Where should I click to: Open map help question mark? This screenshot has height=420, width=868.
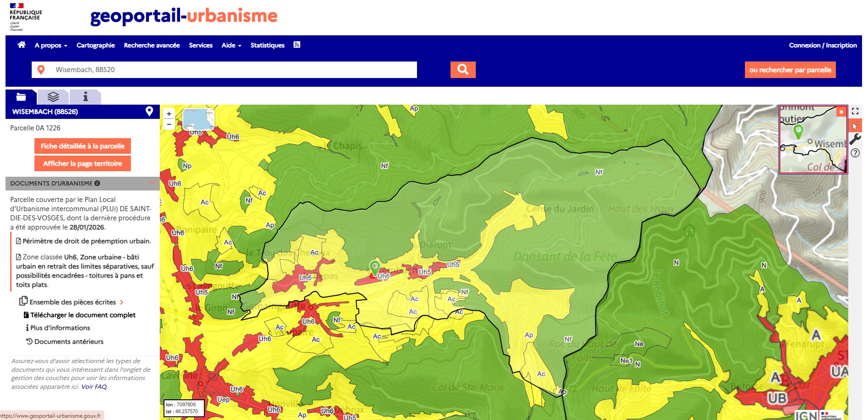click(x=855, y=153)
